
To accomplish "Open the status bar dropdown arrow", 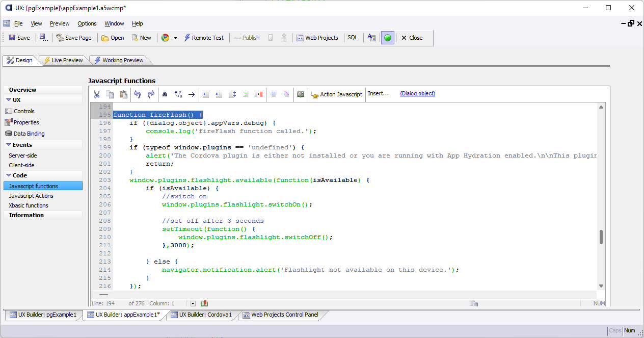I will [x=193, y=303].
